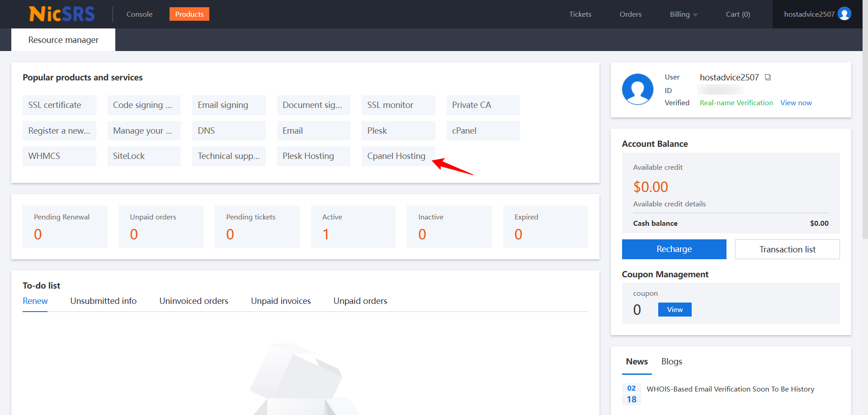The image size is (868, 415).
Task: Click the NicSRS logo
Action: tap(62, 14)
